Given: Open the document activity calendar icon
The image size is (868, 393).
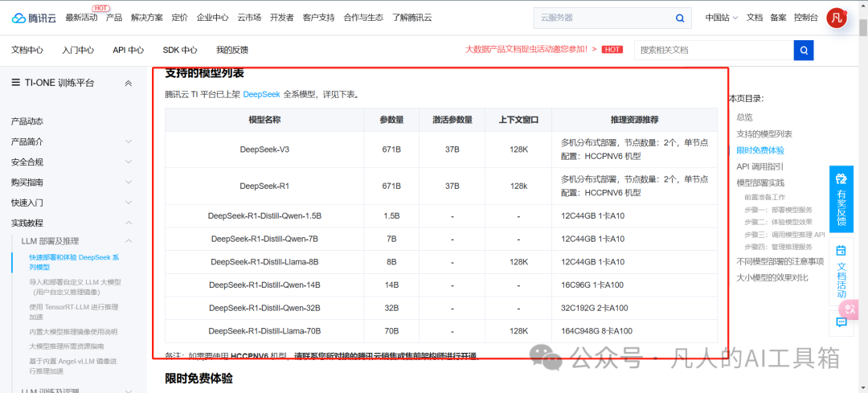Looking at the screenshot, I should click(x=841, y=250).
